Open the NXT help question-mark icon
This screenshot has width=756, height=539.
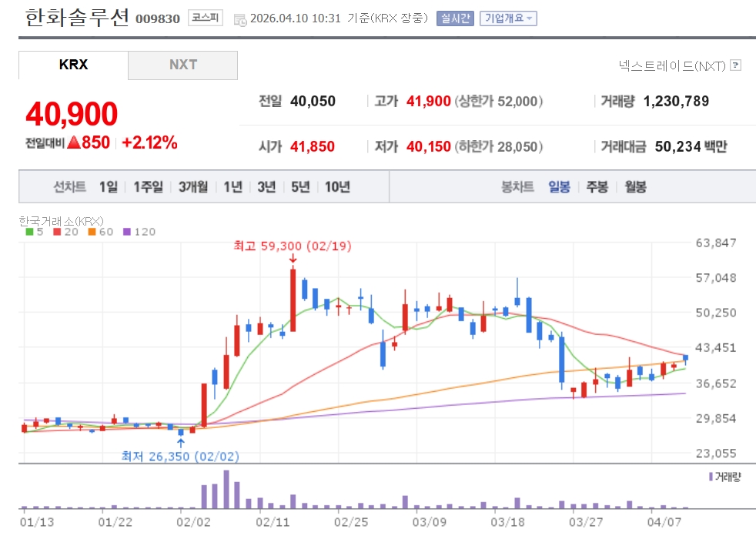point(735,65)
